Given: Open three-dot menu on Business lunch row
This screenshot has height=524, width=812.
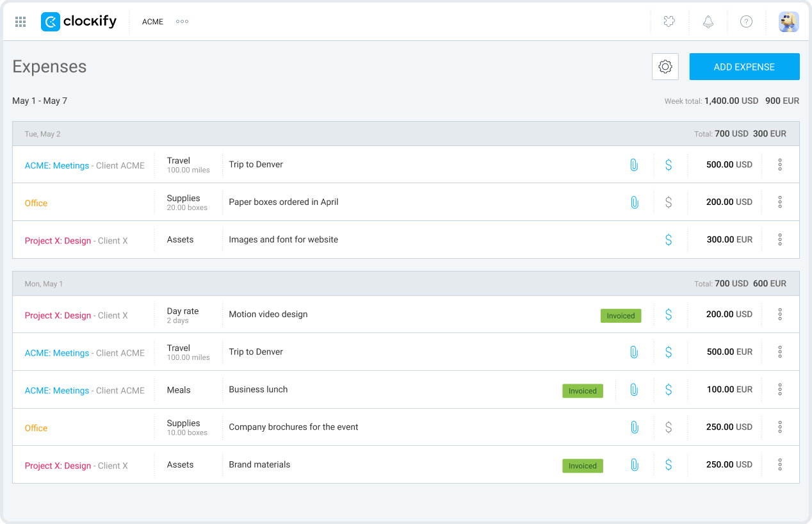Looking at the screenshot, I should 780,389.
